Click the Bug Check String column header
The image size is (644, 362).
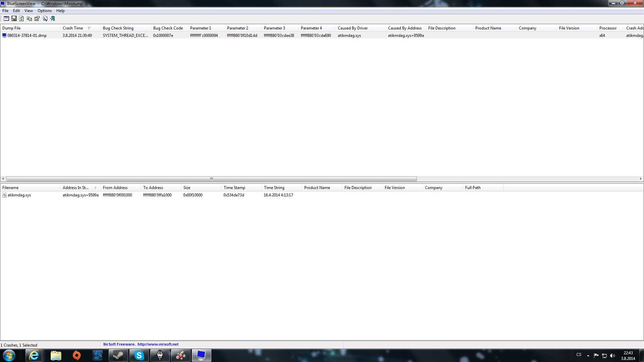coord(118,28)
